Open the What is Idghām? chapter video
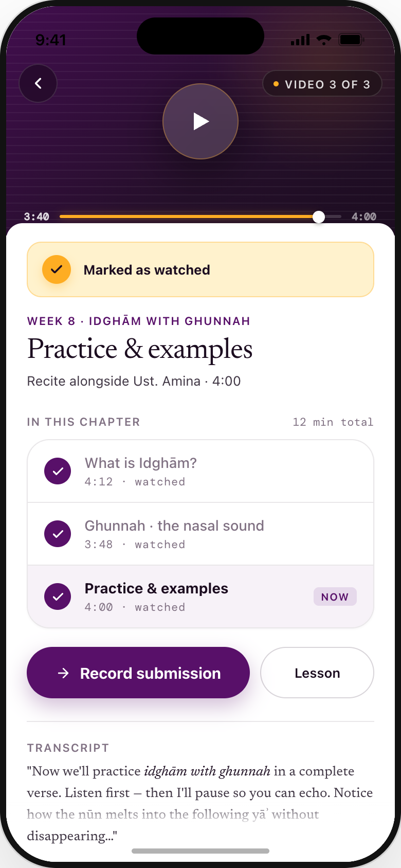 click(x=200, y=471)
